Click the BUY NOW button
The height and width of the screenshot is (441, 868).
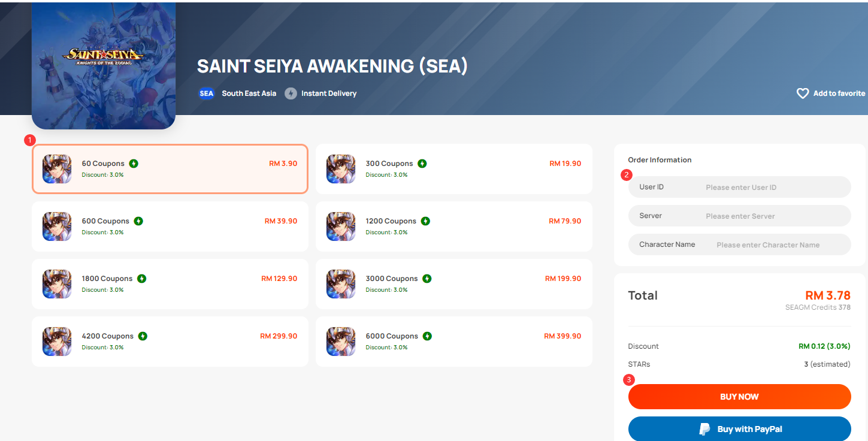[739, 396]
